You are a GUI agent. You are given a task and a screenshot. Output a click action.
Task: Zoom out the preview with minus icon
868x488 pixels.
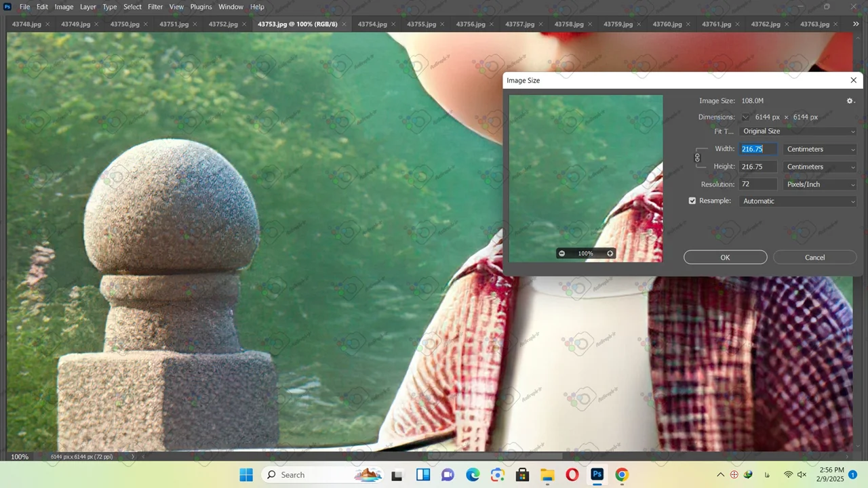[561, 253]
